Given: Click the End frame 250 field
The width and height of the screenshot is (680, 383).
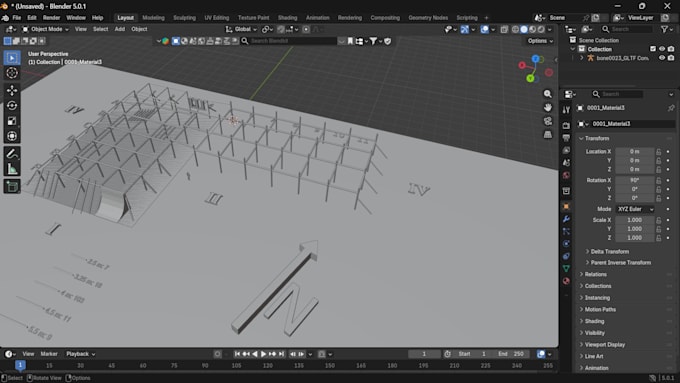Looking at the screenshot, I should click(x=512, y=354).
